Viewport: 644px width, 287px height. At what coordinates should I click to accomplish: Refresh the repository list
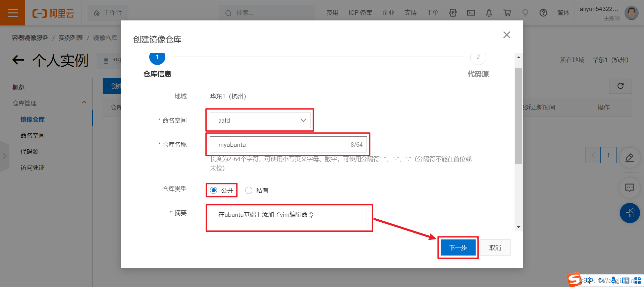pyautogui.click(x=621, y=86)
